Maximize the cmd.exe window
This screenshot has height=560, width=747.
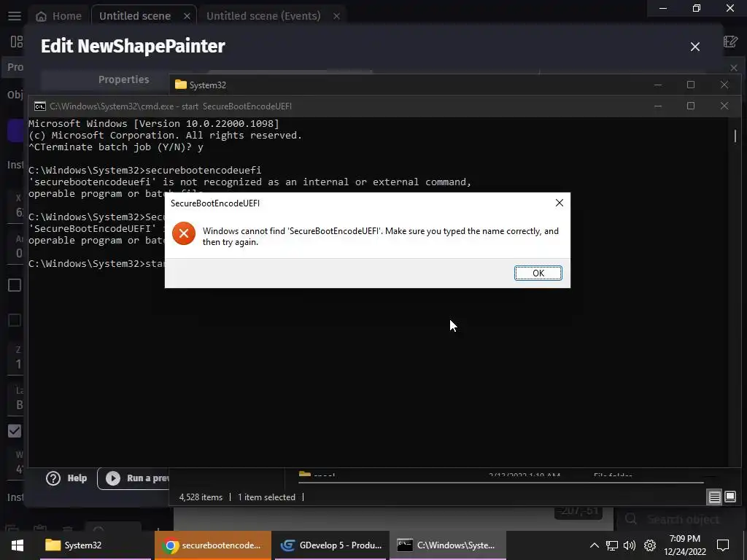(691, 106)
